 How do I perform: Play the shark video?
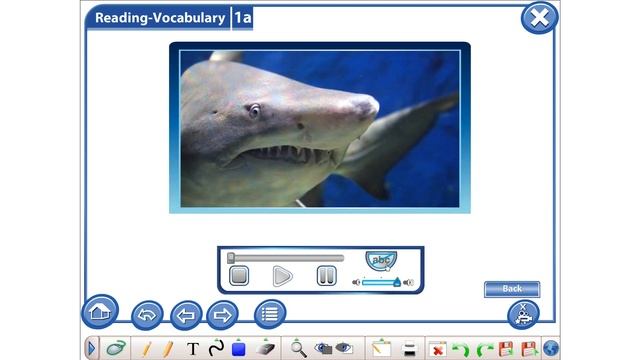pyautogui.click(x=282, y=276)
